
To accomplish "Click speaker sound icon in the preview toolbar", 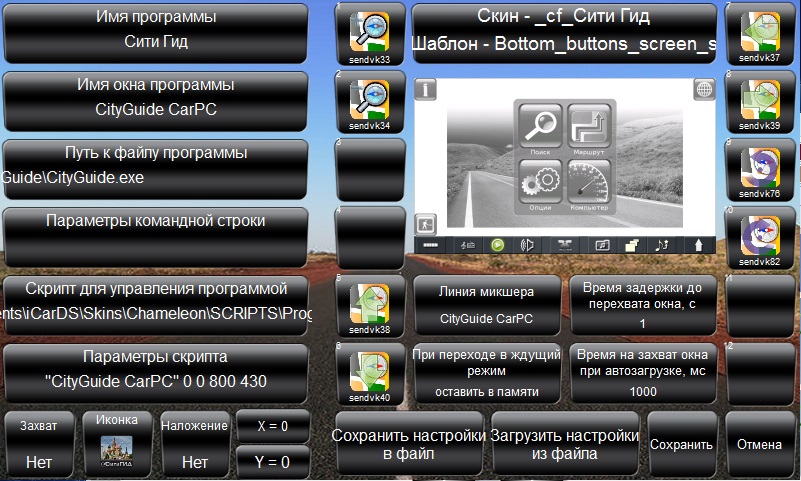I will (527, 246).
